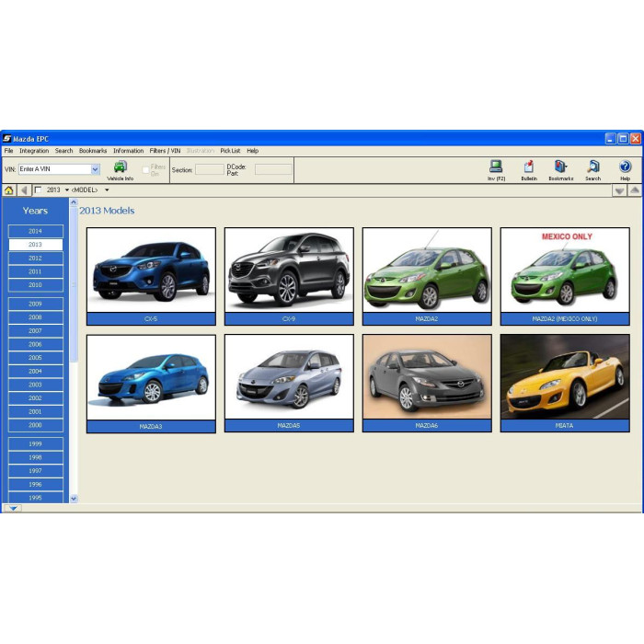644x644 pixels.
Task: Select year 2008
Action: [35, 317]
